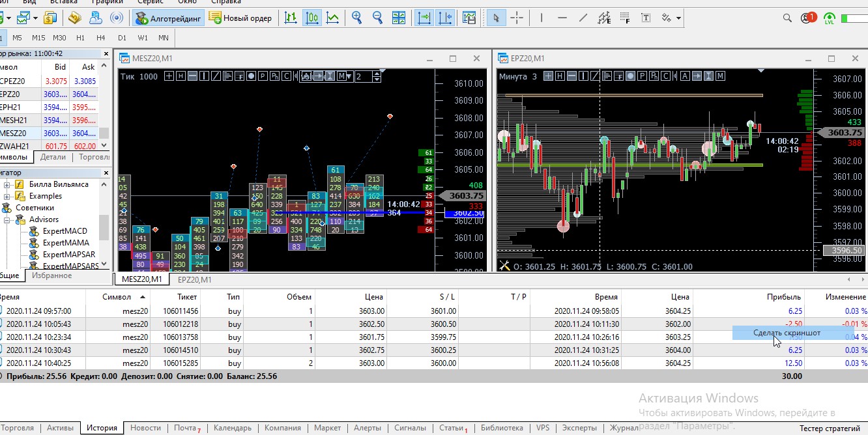Viewport: 868px width, 435px height.
Task: Click the zoom out magnifier icon
Action: tap(379, 18)
